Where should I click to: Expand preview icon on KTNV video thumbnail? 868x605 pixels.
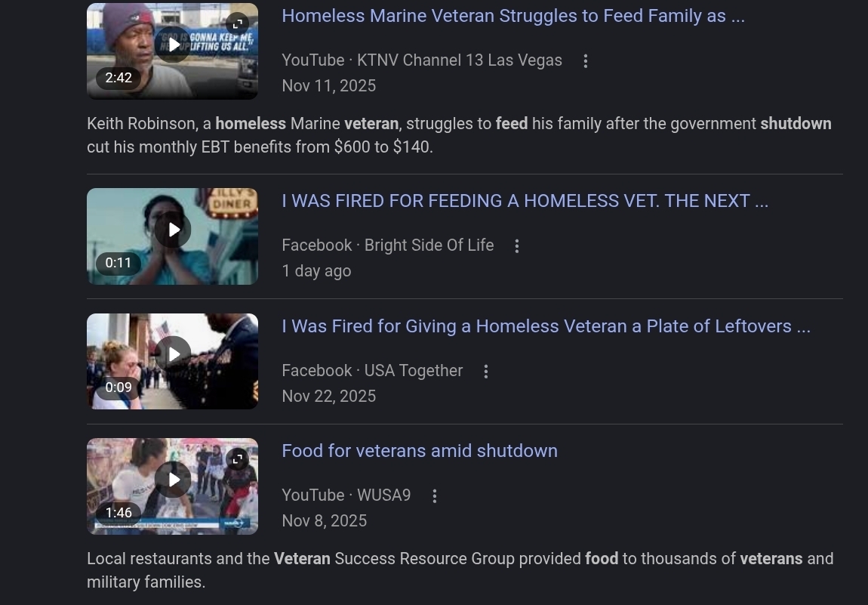click(x=238, y=24)
